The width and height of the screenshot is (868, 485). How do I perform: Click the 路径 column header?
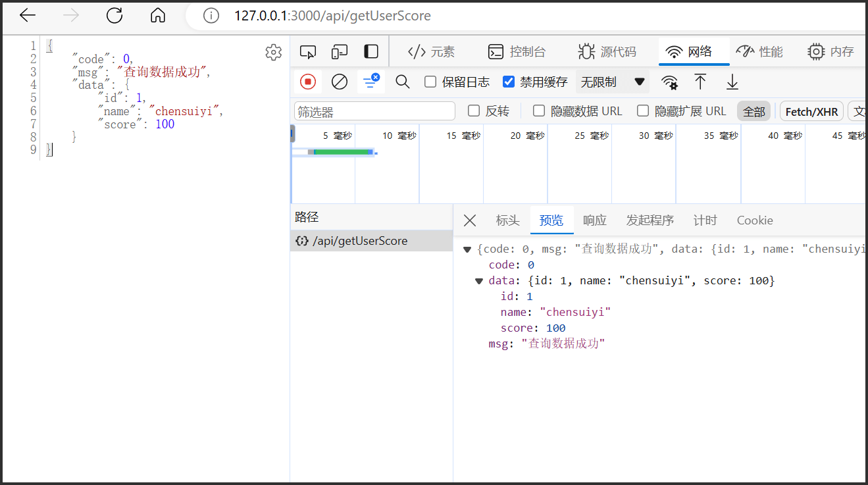coord(372,217)
